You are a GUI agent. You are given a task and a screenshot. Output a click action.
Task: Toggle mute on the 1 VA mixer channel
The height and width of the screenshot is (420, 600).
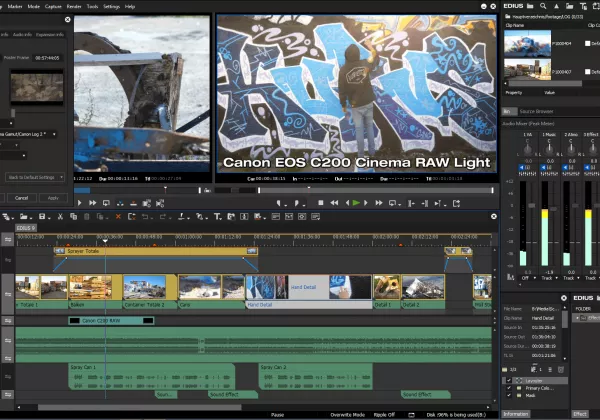521,168
